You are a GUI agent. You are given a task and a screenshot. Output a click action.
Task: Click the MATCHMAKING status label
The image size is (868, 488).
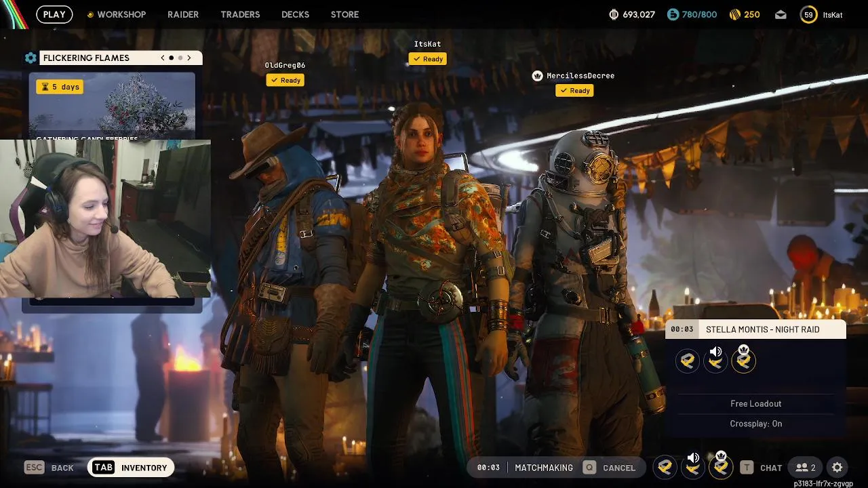pyautogui.click(x=544, y=468)
